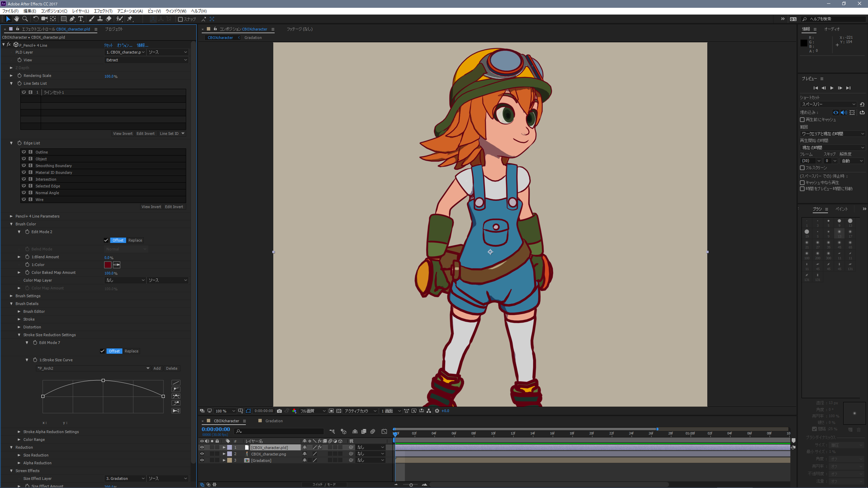This screenshot has height=488, width=868.
Task: Click the Delete curve preset button
Action: (x=172, y=368)
